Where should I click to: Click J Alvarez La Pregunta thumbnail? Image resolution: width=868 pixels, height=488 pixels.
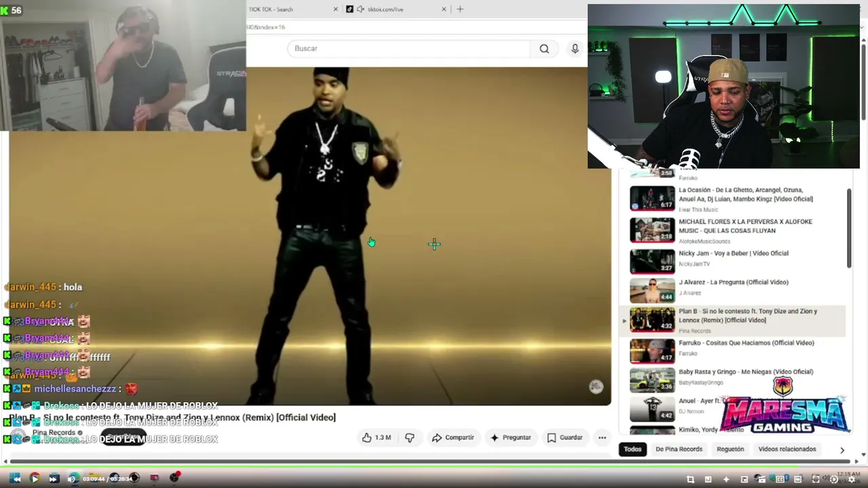click(x=652, y=290)
